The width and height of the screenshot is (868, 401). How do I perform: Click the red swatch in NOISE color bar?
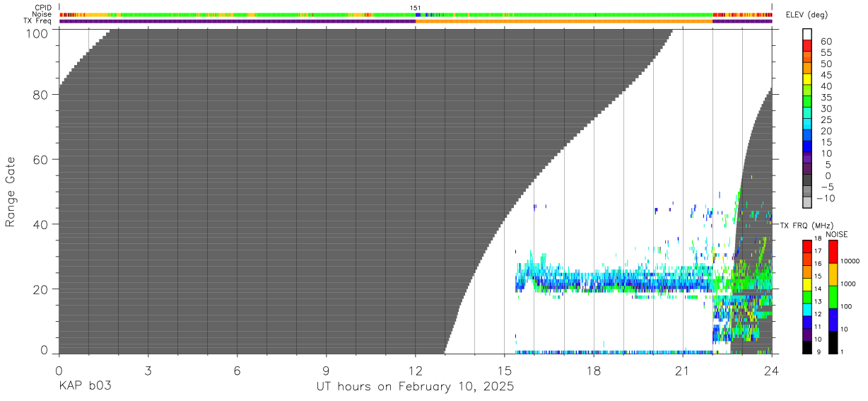[x=833, y=251]
